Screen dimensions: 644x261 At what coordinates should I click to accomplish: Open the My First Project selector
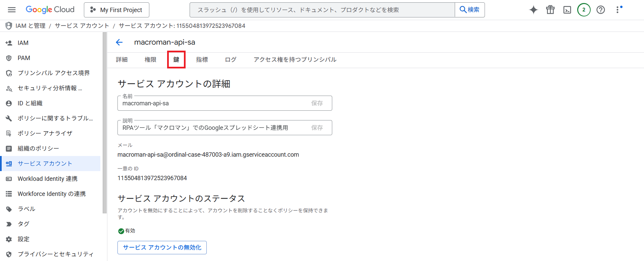[x=116, y=10]
